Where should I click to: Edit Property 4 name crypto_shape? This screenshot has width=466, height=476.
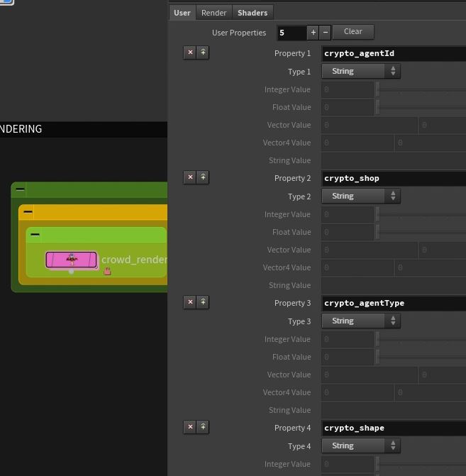tap(394, 428)
